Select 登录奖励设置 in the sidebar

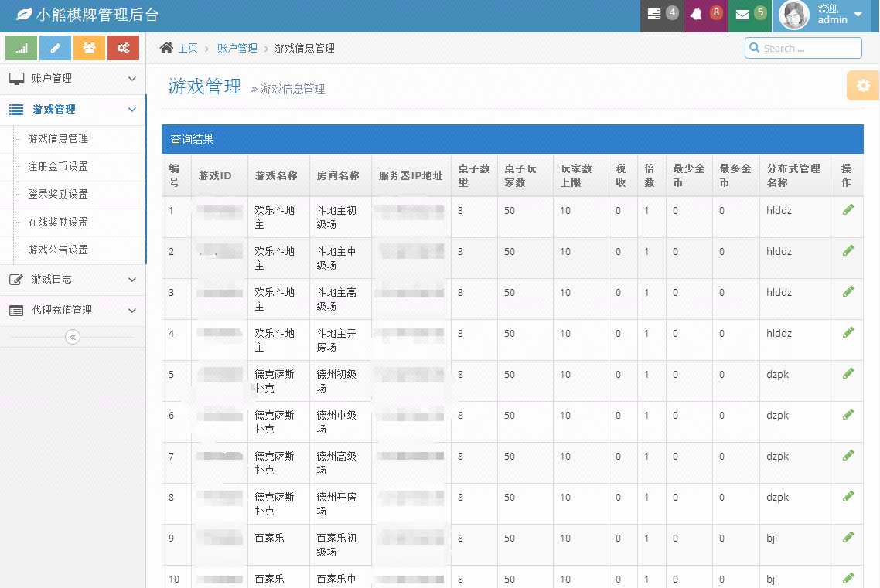tap(58, 195)
